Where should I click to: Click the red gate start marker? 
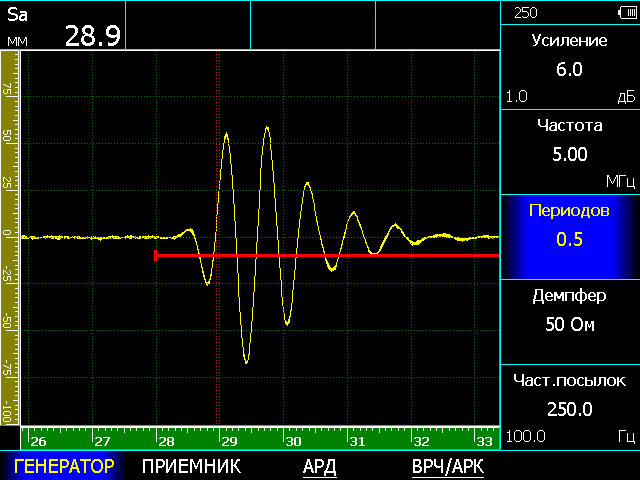[156, 256]
